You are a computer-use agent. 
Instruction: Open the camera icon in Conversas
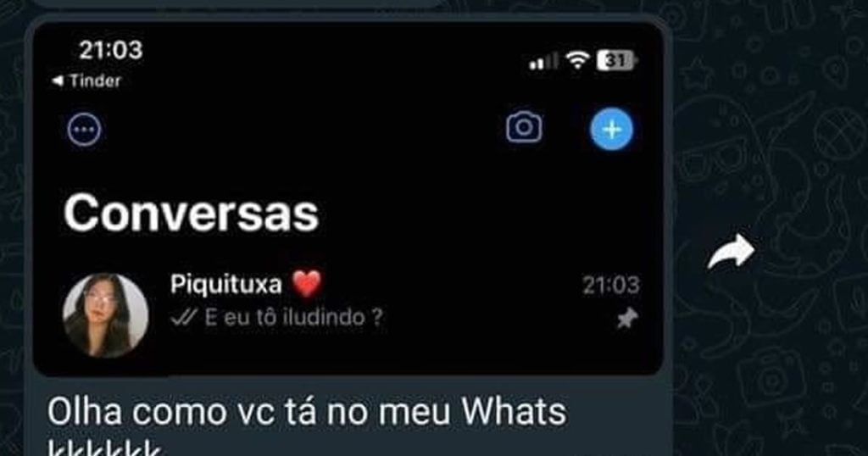[x=524, y=127]
